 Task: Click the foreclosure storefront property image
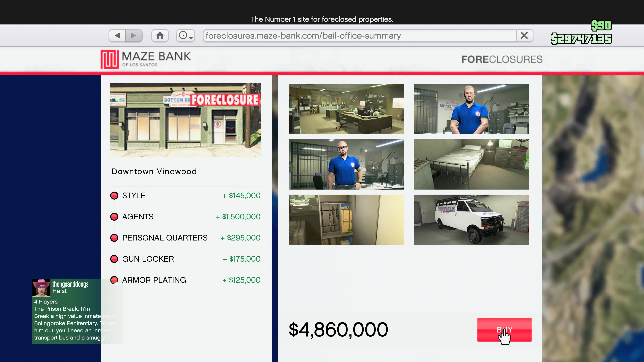point(185,120)
